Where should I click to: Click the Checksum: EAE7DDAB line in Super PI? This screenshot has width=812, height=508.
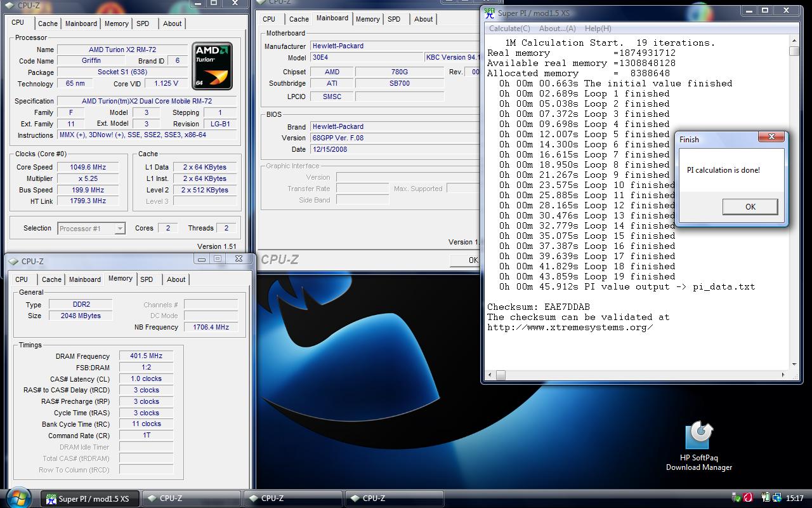click(538, 307)
